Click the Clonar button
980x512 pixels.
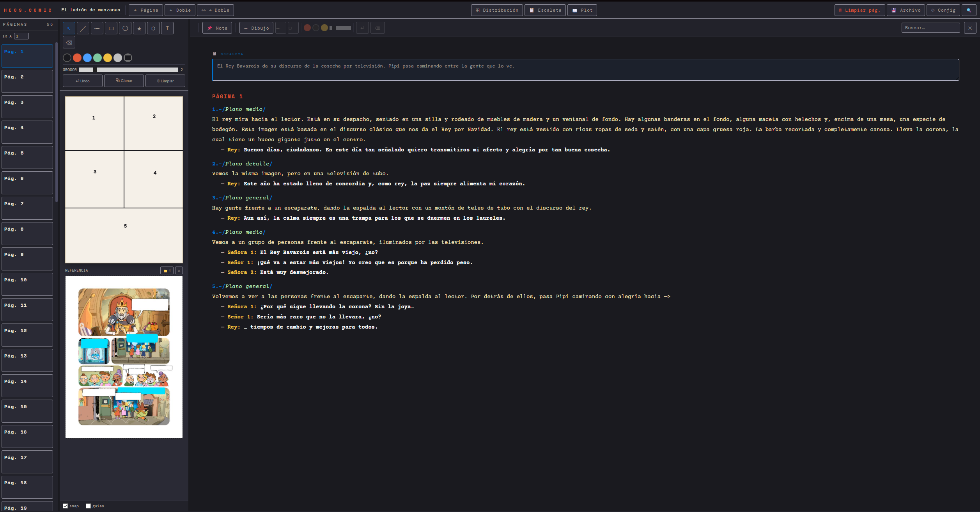[x=124, y=81]
